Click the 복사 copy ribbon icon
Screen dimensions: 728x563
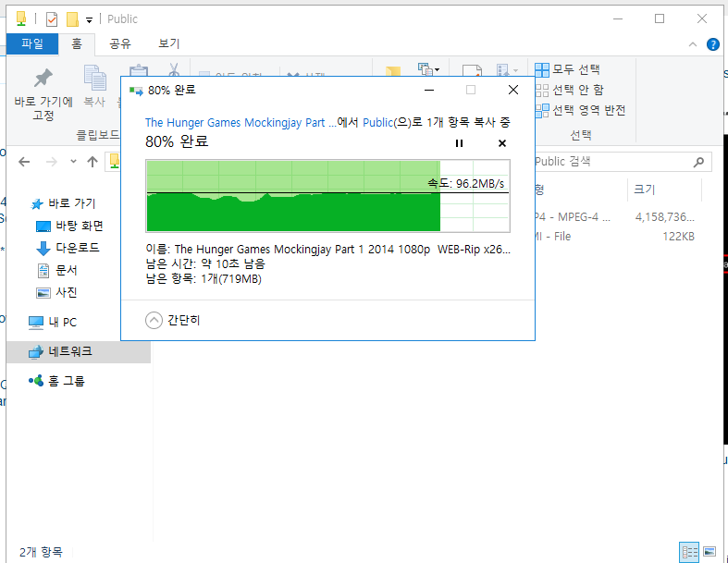pos(94,87)
